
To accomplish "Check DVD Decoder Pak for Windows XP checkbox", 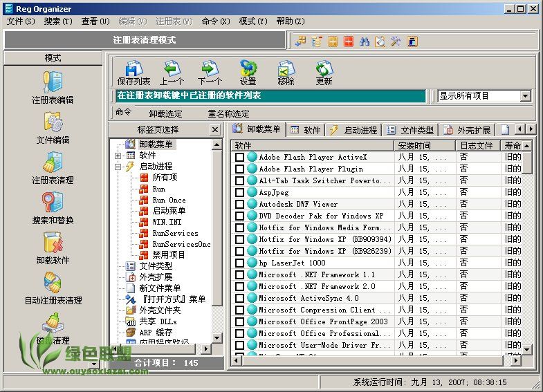I will 239,216.
